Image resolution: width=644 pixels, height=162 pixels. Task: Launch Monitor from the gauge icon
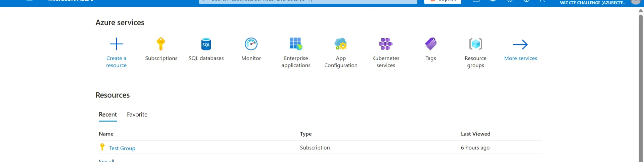click(x=251, y=44)
